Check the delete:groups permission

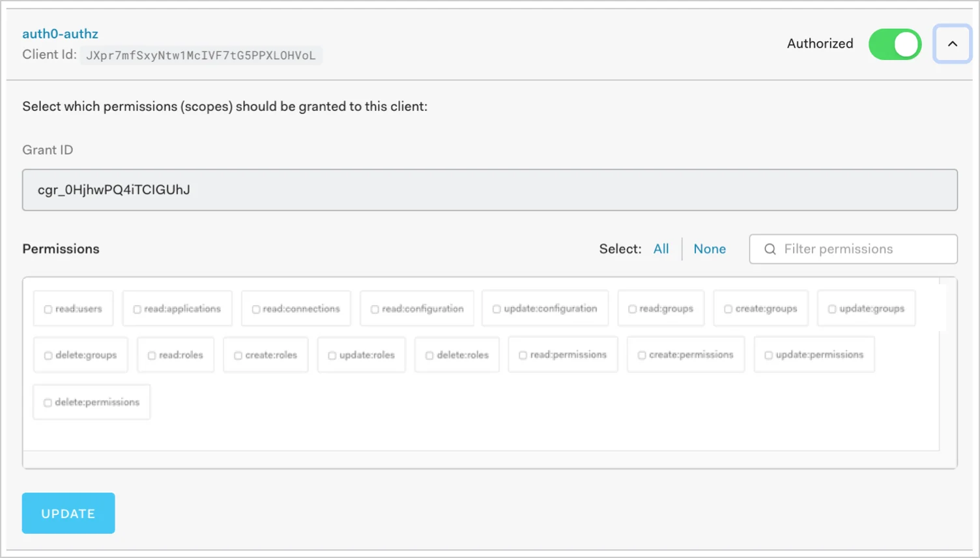pyautogui.click(x=48, y=355)
